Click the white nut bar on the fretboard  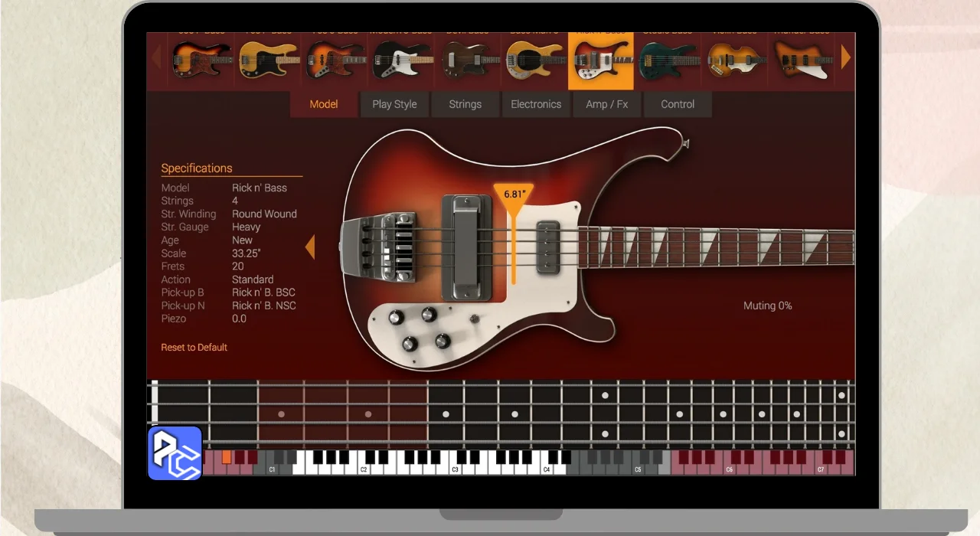click(155, 403)
